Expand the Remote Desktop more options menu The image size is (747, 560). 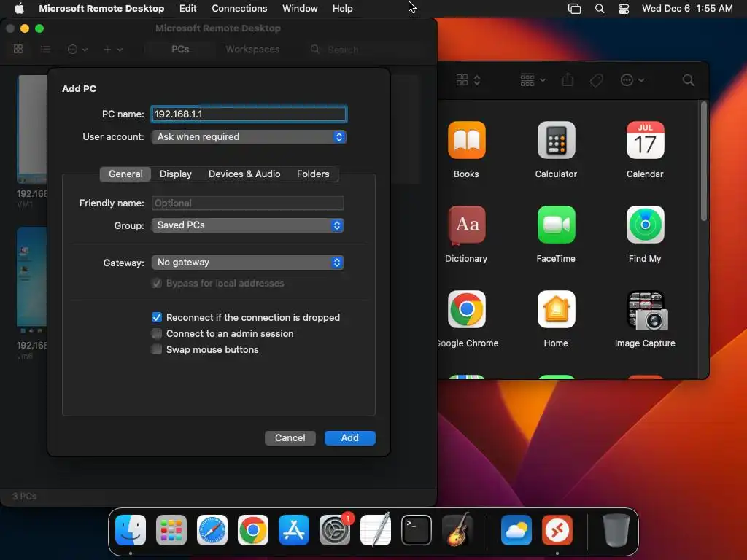click(x=77, y=49)
